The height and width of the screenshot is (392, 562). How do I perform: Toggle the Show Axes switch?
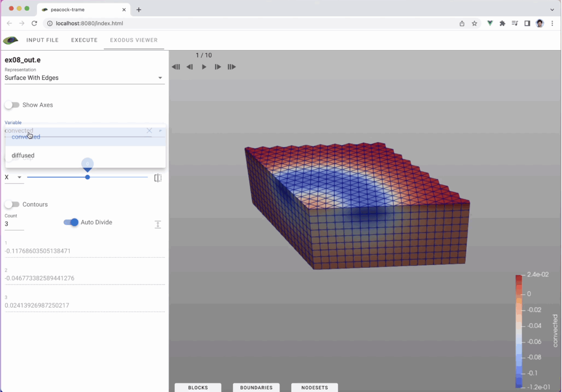[12, 105]
